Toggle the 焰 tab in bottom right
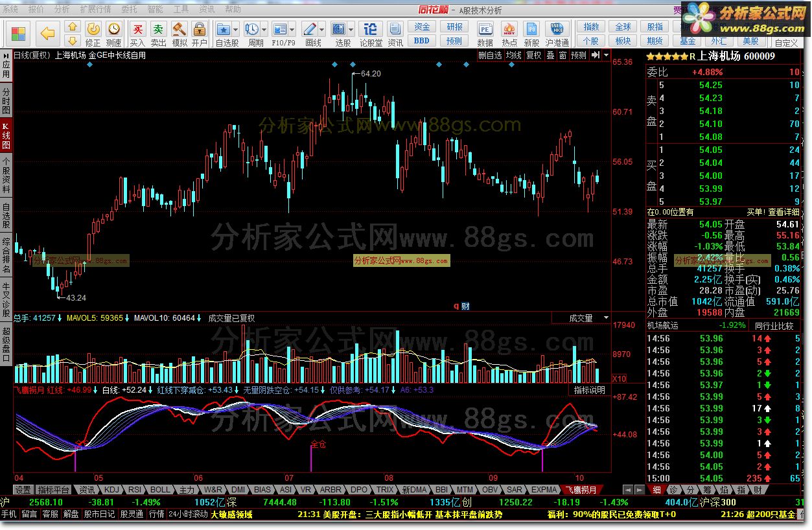Viewport: 812px width, 530px height. click(x=725, y=489)
